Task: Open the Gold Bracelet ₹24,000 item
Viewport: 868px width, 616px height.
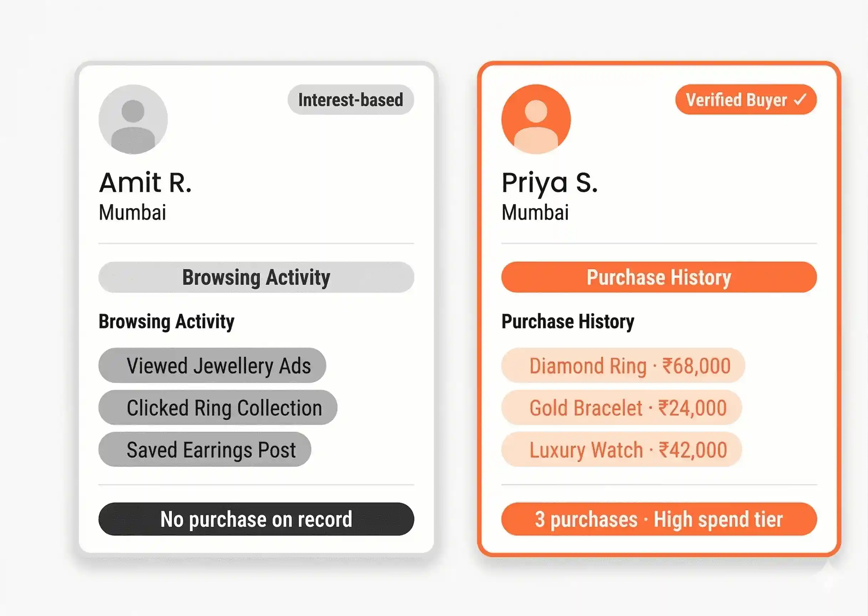Action: coord(622,408)
